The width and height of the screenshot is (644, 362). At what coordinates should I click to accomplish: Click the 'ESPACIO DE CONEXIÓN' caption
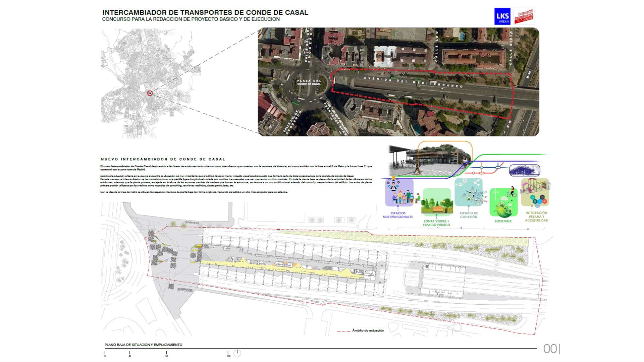tap(469, 215)
